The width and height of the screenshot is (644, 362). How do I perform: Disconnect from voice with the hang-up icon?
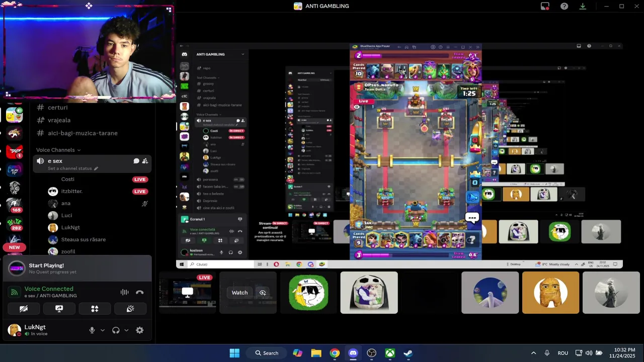click(x=140, y=292)
